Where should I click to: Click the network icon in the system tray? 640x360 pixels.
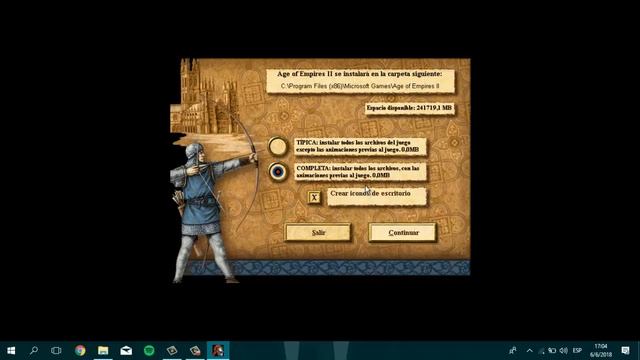click(x=542, y=351)
